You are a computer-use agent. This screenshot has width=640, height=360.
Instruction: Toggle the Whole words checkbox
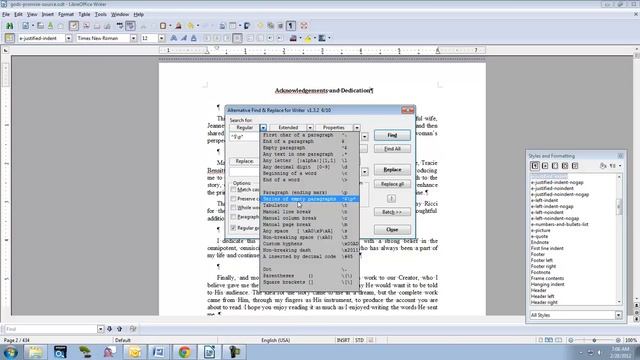click(233, 208)
